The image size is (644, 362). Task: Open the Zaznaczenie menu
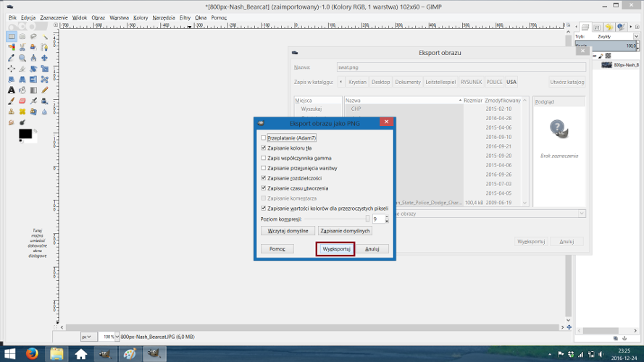pos(54,17)
